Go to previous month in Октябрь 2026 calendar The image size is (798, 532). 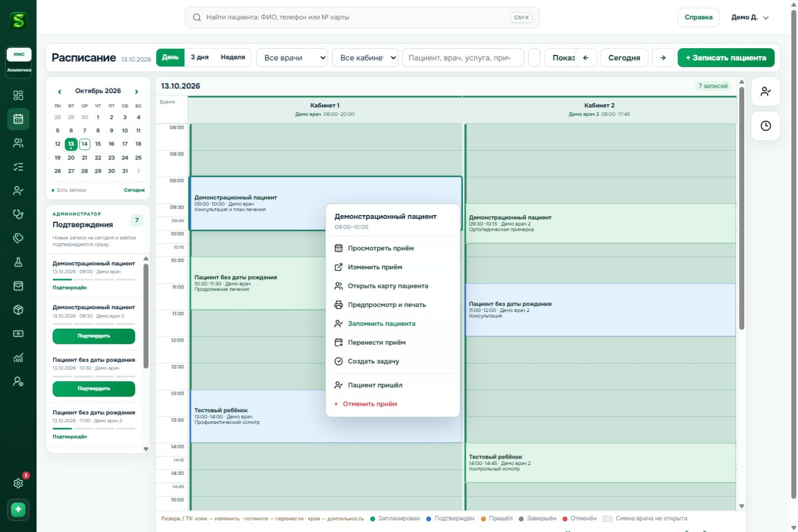point(59,91)
